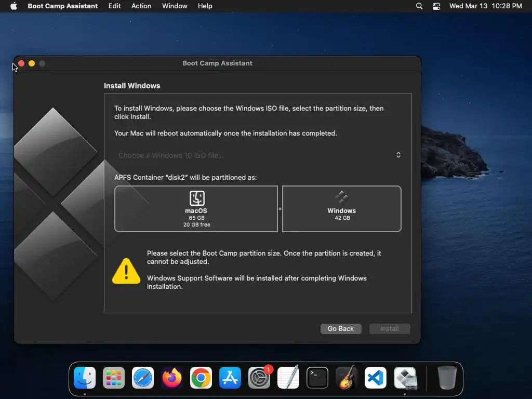Open Launchpad from the Dock
Viewport: 532px width, 399px height.
pyautogui.click(x=114, y=378)
